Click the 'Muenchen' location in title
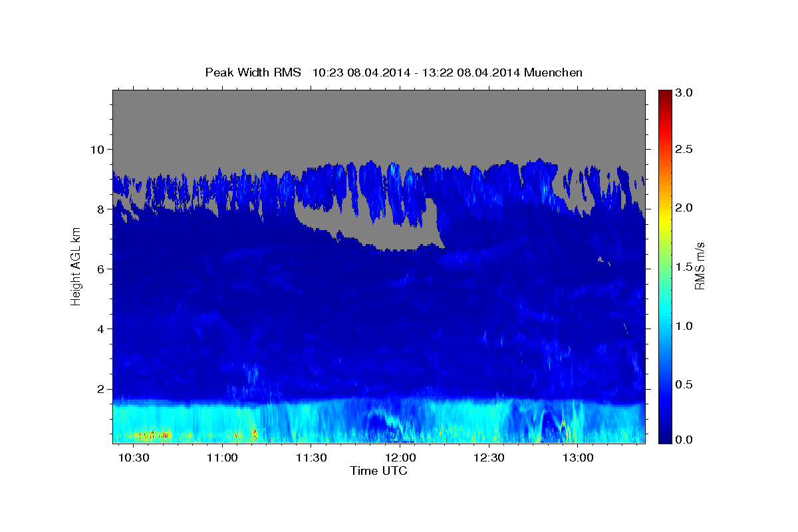The height and width of the screenshot is (532, 798). [x=553, y=72]
